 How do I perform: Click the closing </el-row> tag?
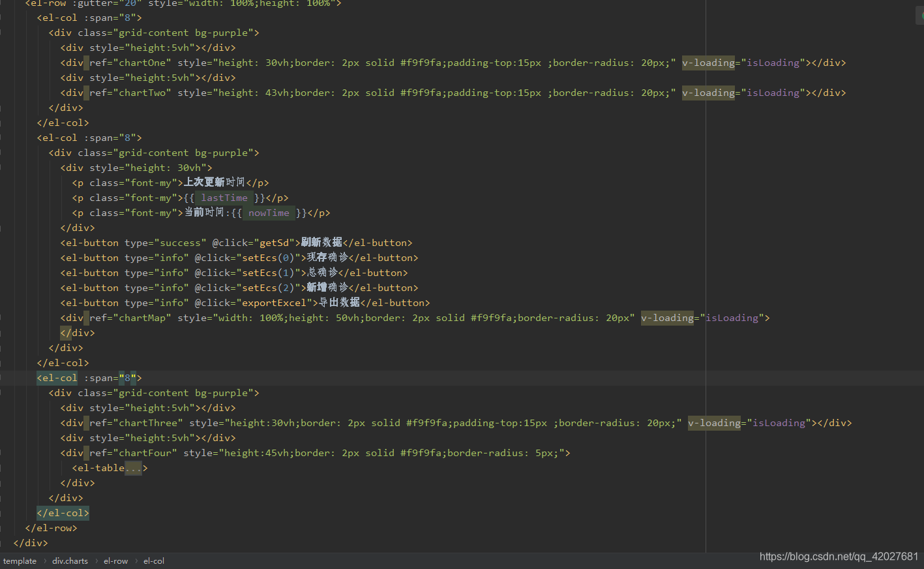[x=51, y=528]
